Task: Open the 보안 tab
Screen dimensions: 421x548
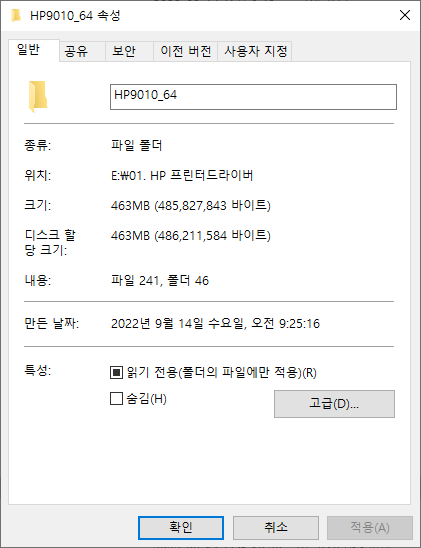Action: 129,51
